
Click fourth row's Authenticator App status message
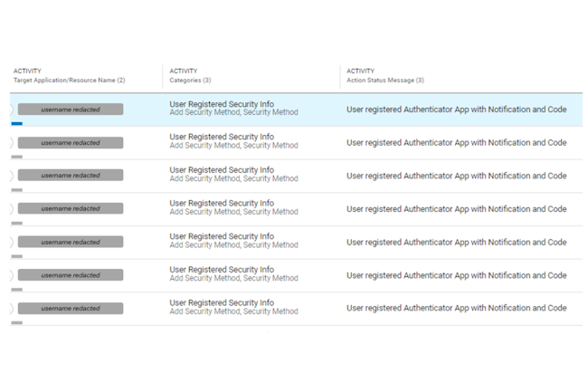point(456,209)
